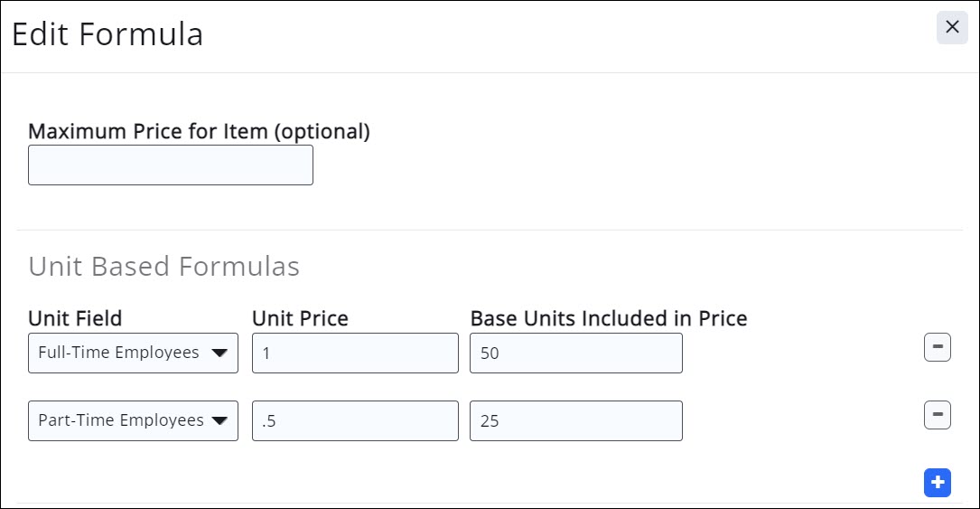
Task: Add a new unit based formula row
Action: pos(937,483)
